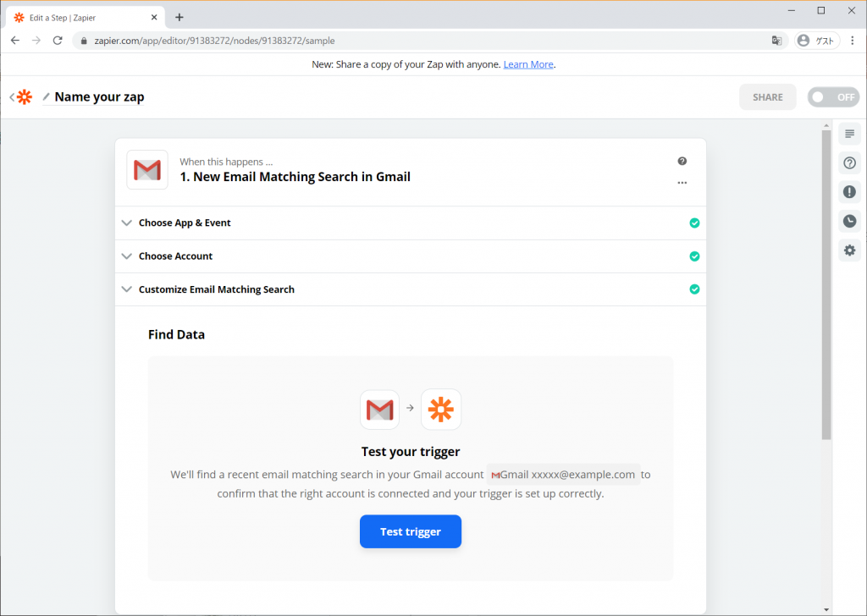Open the notes panel icon in sidebar
This screenshot has height=616, width=867.
coord(849,135)
